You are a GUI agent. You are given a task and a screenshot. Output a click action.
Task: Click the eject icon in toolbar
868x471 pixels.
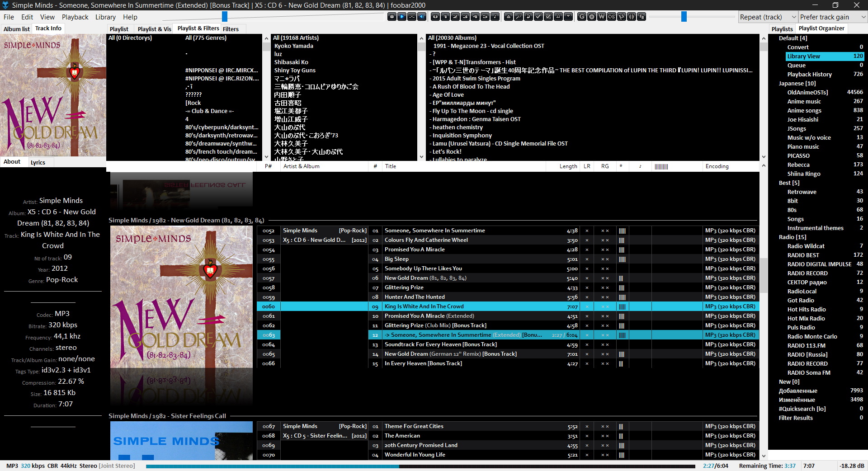tap(508, 17)
